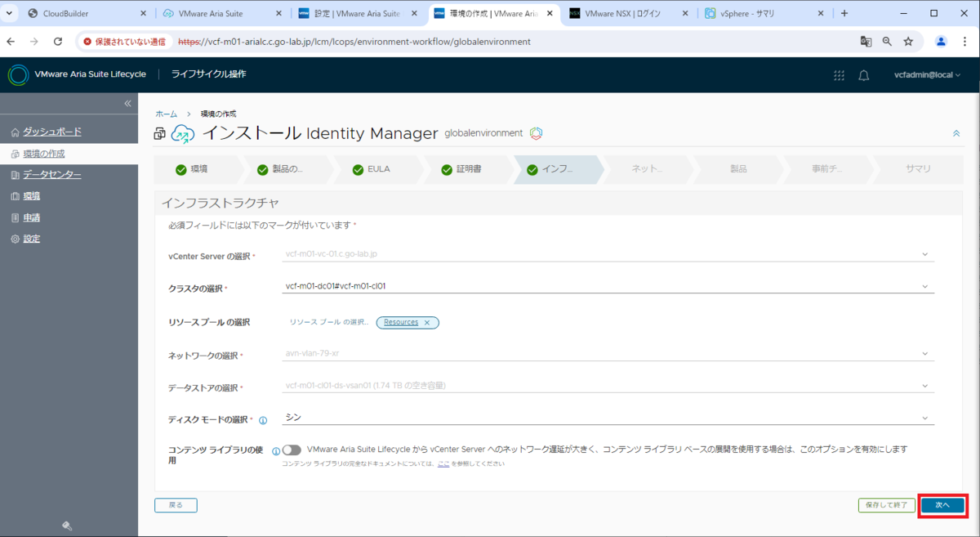The image size is (980, 537).
Task: Open the ここ documentation link
Action: tap(443, 464)
